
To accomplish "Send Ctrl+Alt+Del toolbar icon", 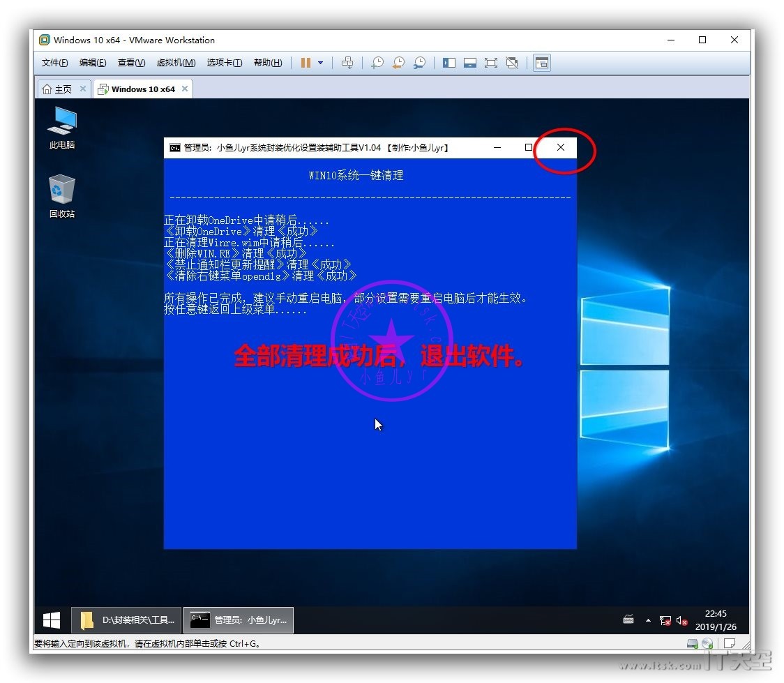I will (x=347, y=63).
